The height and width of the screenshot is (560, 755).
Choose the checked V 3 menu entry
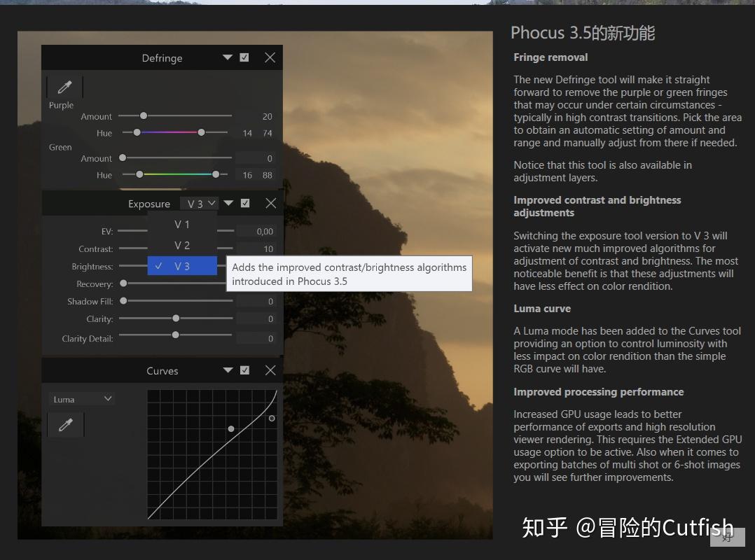(182, 266)
